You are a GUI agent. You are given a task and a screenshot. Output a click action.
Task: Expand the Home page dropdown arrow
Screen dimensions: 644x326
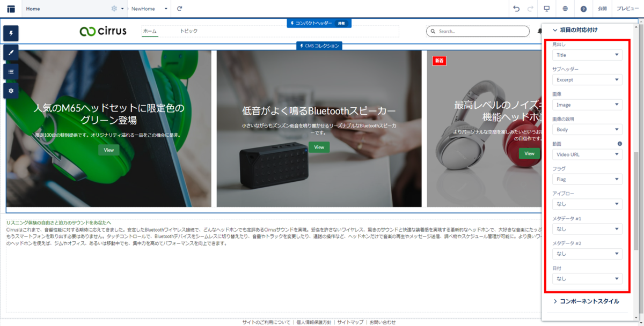click(122, 9)
